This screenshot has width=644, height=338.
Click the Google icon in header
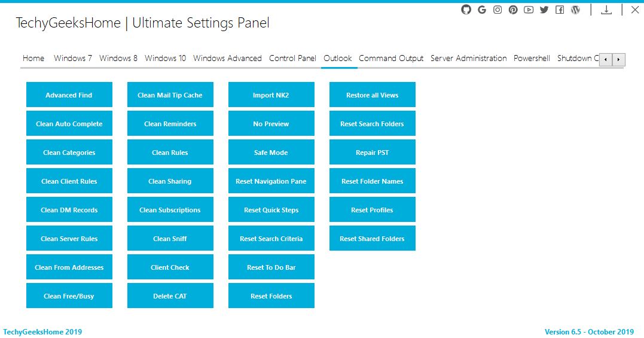point(482,10)
